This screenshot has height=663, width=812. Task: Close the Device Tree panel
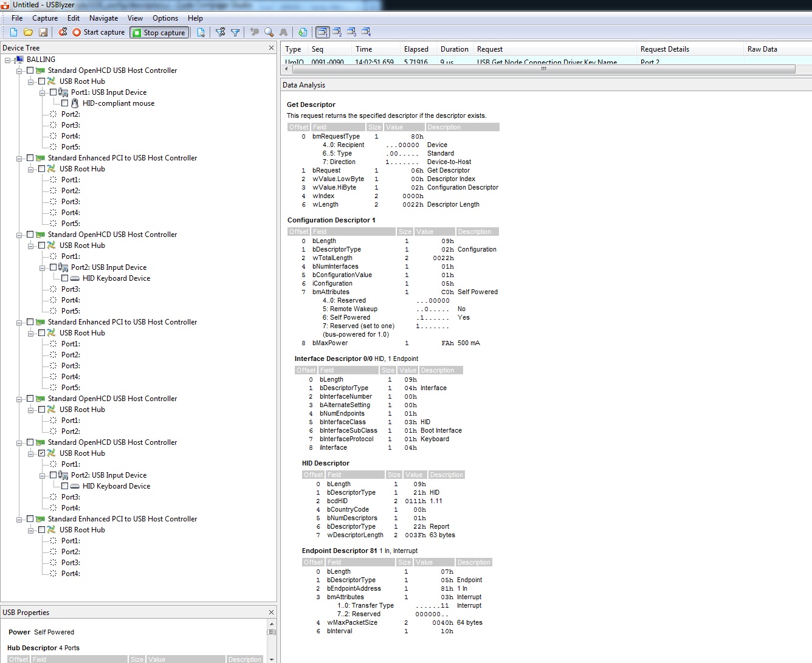(271, 47)
